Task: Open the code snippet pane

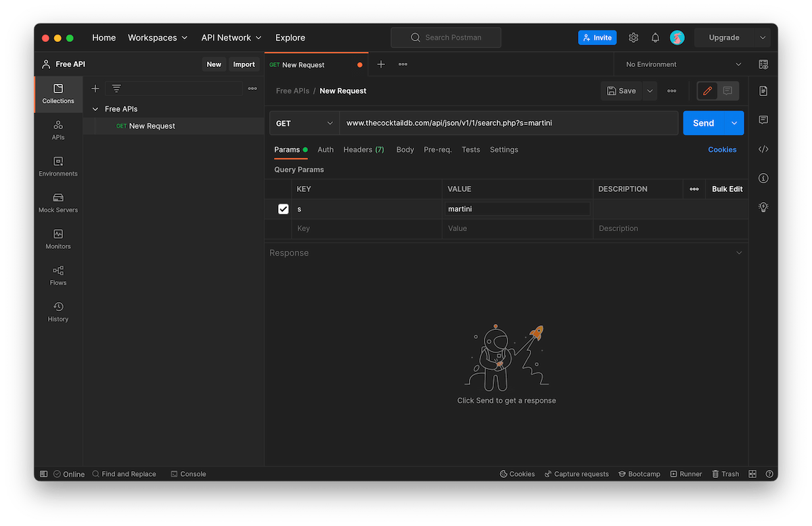Action: [x=763, y=149]
